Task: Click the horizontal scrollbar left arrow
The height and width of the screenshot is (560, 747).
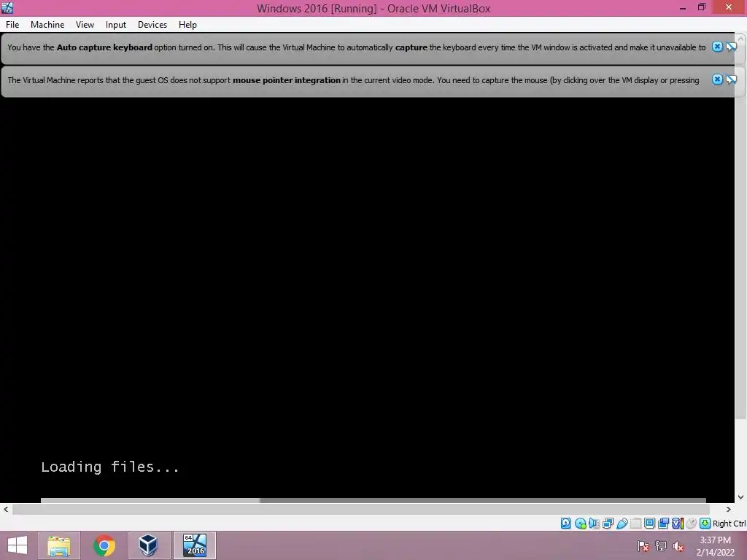Action: [6, 509]
